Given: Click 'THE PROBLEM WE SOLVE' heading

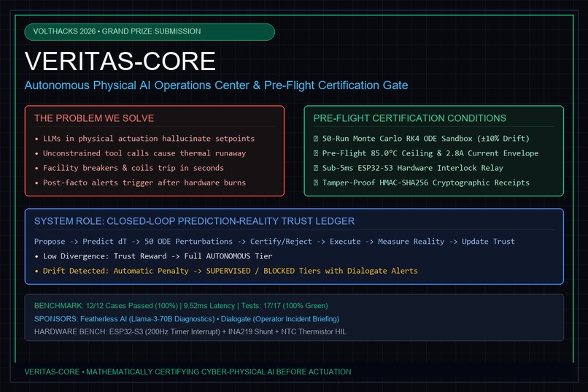Looking at the screenshot, I should 94,118.
